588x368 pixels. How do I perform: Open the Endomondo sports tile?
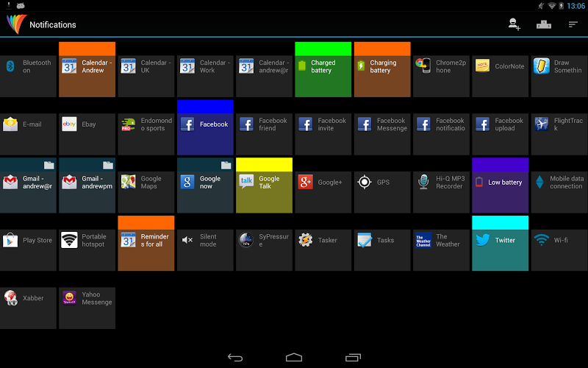(146, 134)
